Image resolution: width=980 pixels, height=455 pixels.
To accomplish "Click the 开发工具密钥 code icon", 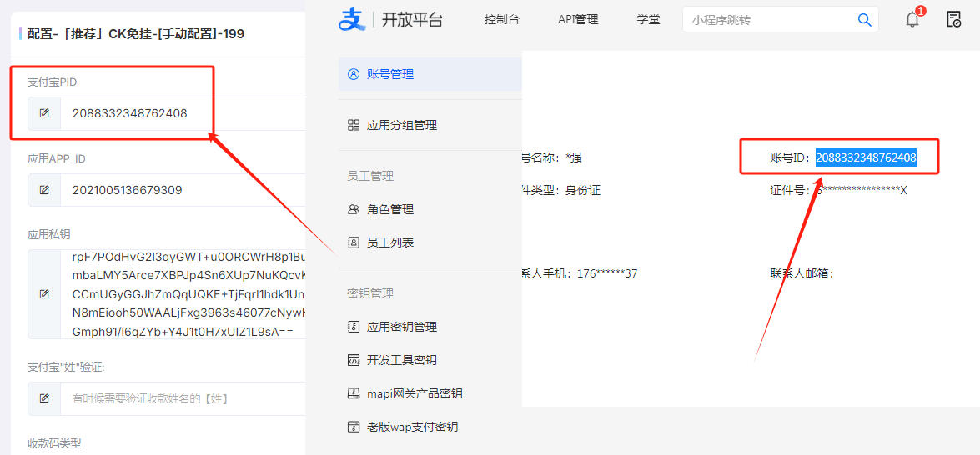I will [x=354, y=360].
